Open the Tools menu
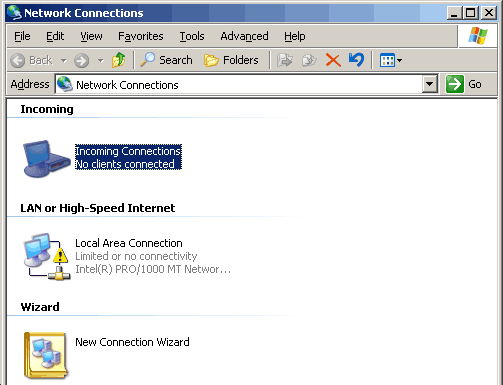Image resolution: width=503 pixels, height=385 pixels. (x=192, y=36)
